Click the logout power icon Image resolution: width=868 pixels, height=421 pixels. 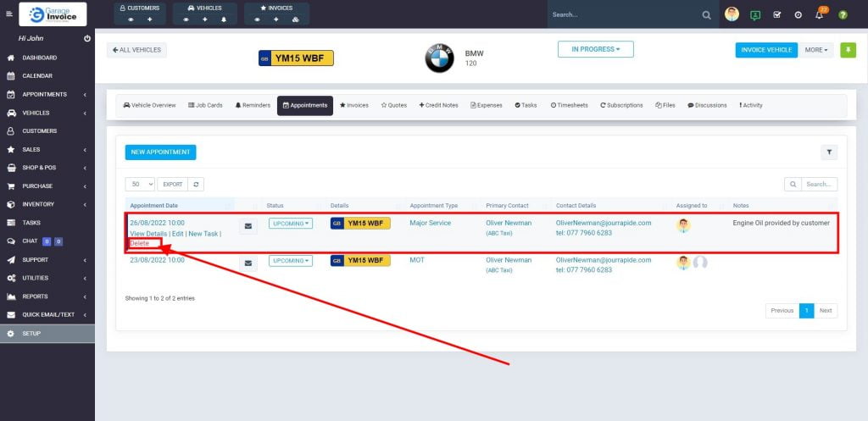click(87, 39)
